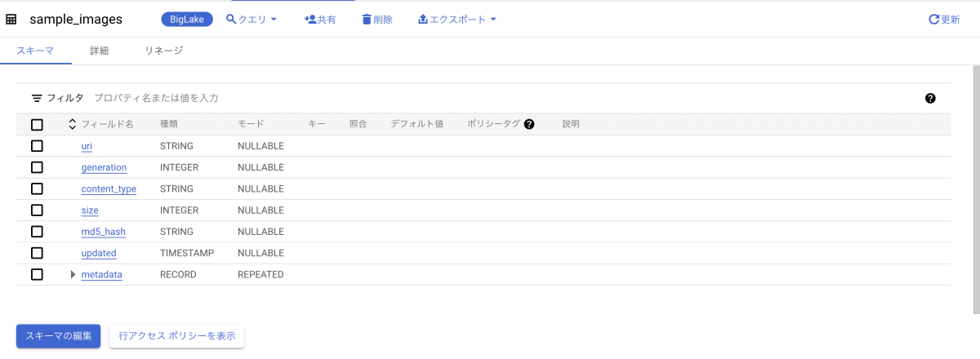
Task: Switch to the 詳細 tab
Action: pyautogui.click(x=99, y=51)
